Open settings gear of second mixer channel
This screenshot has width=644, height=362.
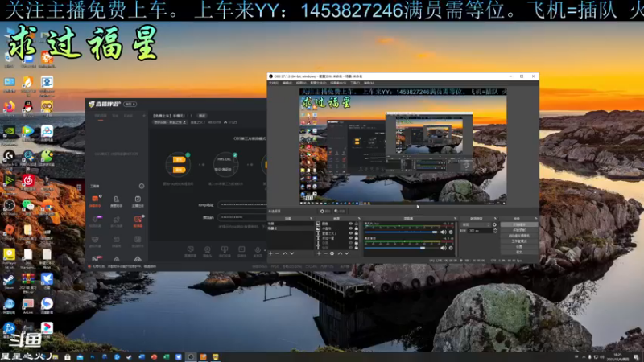click(x=451, y=248)
